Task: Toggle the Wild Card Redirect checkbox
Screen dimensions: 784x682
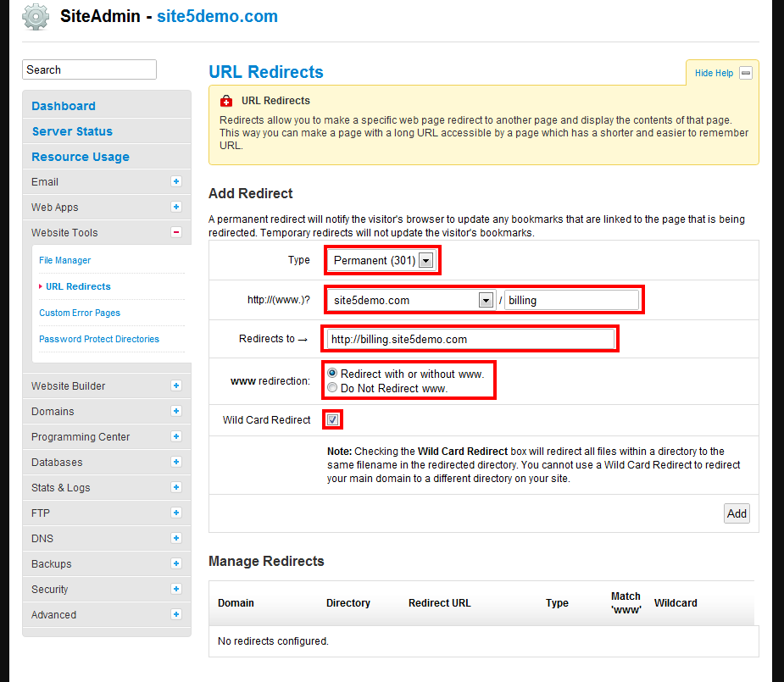Action: [x=332, y=419]
